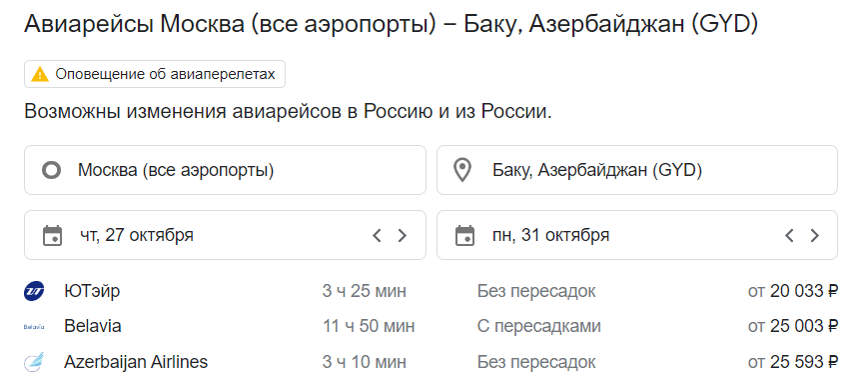Go to previous return date
The width and height of the screenshot is (868, 383).
point(789,236)
